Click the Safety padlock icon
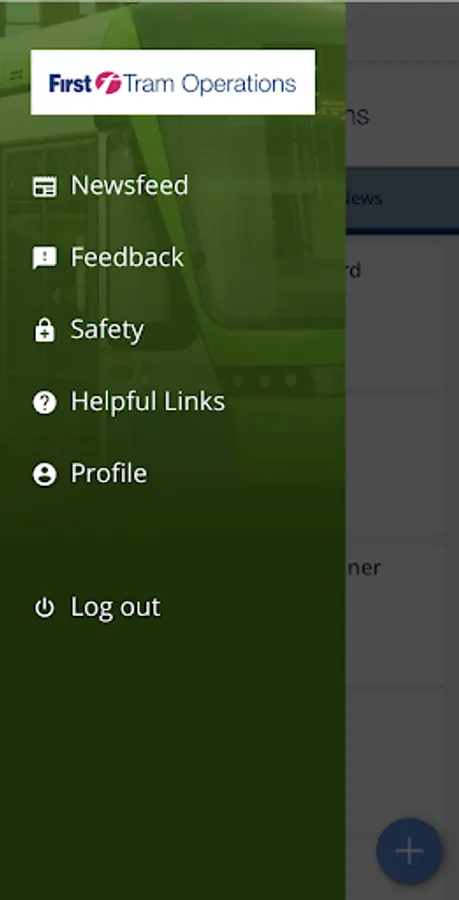The width and height of the screenshot is (459, 900). [44, 331]
